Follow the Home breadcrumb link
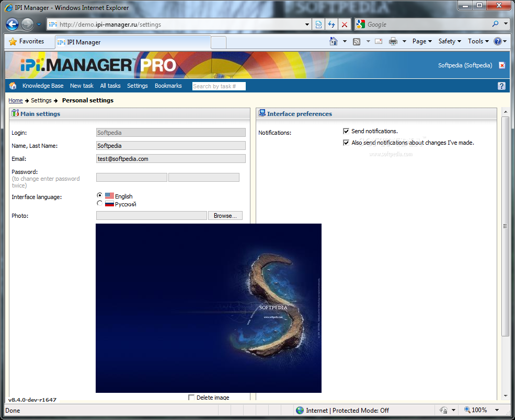 tap(16, 100)
